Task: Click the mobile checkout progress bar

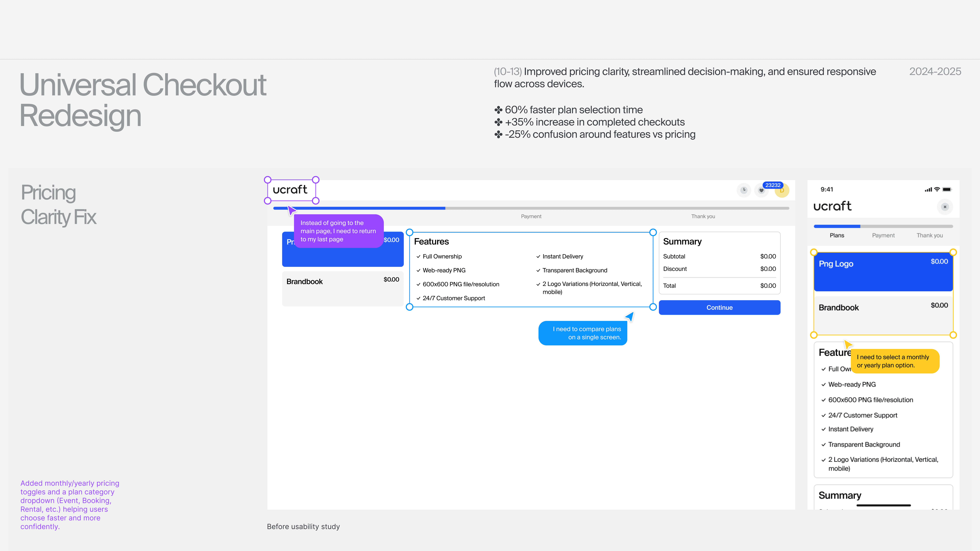Action: coord(883,226)
